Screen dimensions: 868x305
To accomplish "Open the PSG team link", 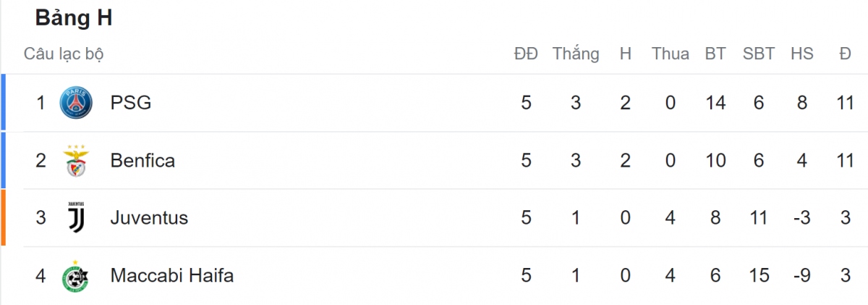I will pyautogui.click(x=131, y=103).
